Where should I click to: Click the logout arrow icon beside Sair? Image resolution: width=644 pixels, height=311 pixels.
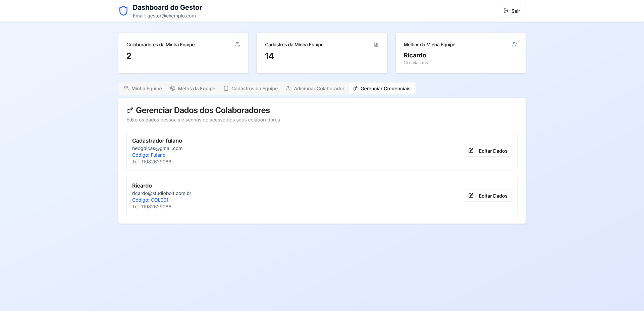tap(506, 11)
